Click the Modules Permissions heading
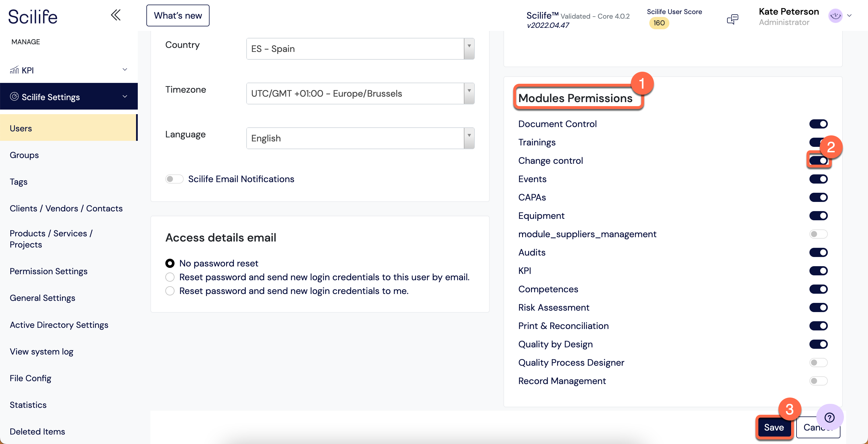 point(575,98)
